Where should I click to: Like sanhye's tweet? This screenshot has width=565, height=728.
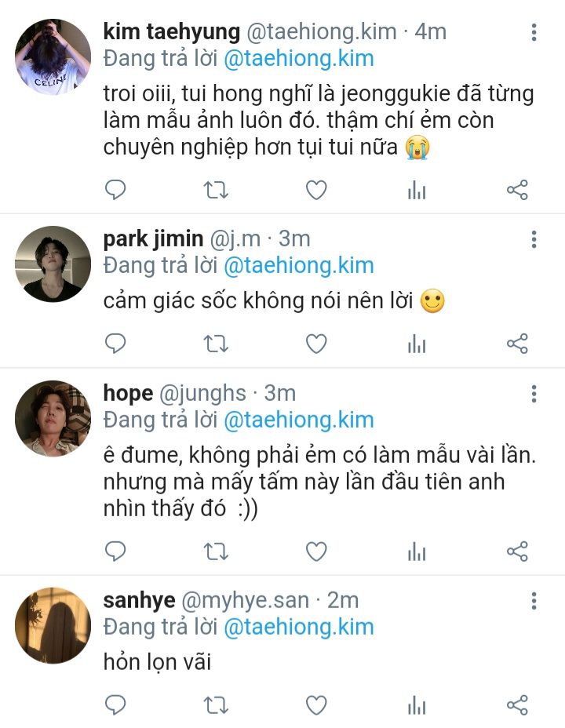pos(316,705)
